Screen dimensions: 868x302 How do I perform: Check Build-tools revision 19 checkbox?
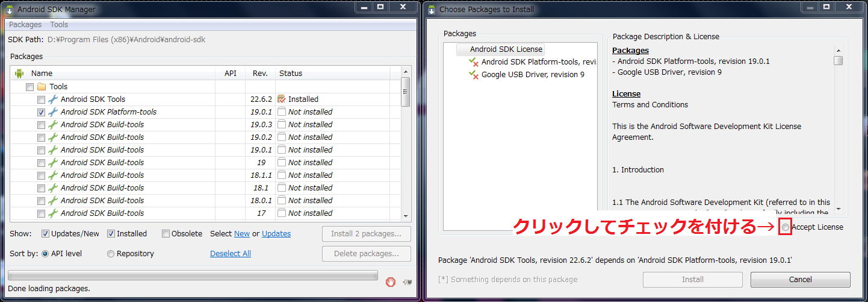point(41,163)
